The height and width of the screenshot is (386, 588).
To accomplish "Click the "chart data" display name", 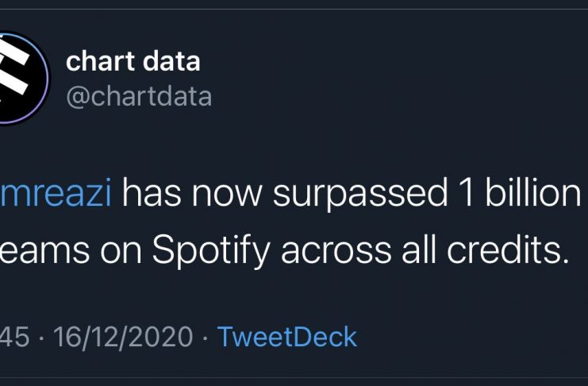I will 133,60.
